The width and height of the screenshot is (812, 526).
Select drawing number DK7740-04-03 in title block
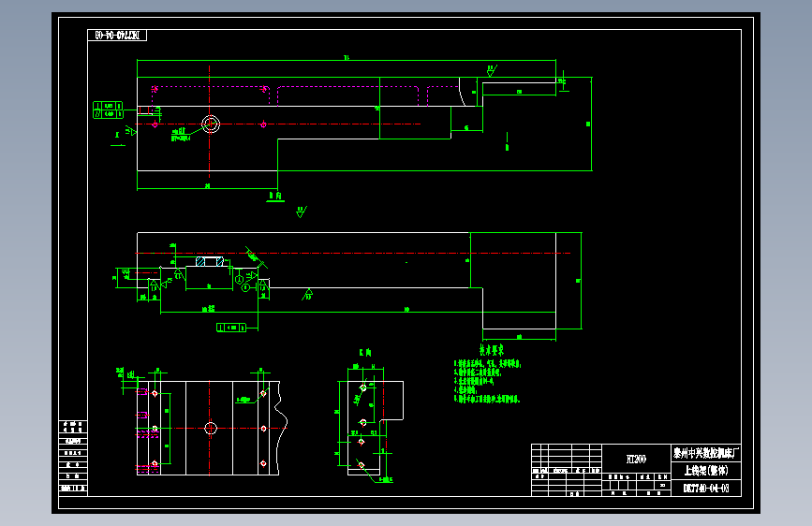tap(706, 489)
